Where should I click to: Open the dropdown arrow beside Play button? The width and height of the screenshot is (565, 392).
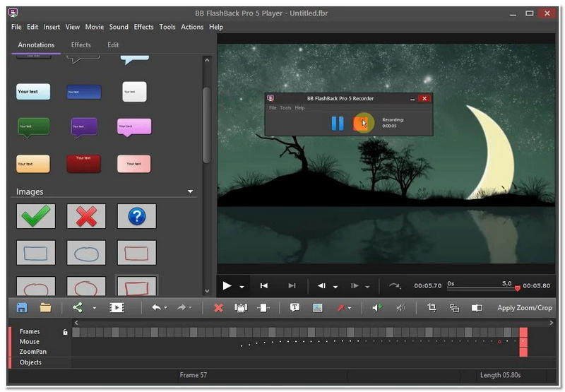click(x=242, y=286)
